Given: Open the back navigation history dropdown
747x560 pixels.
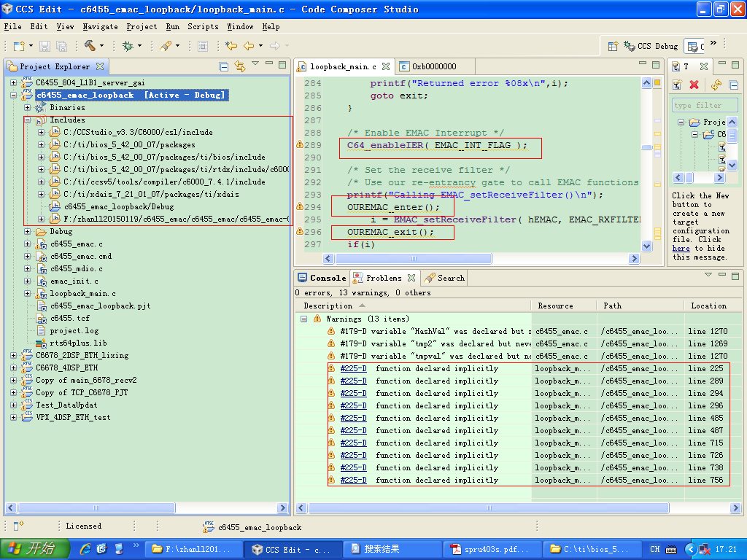Looking at the screenshot, I should 260,46.
